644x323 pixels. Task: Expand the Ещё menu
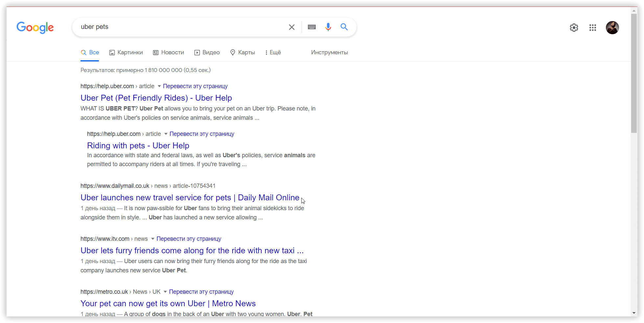tap(273, 52)
